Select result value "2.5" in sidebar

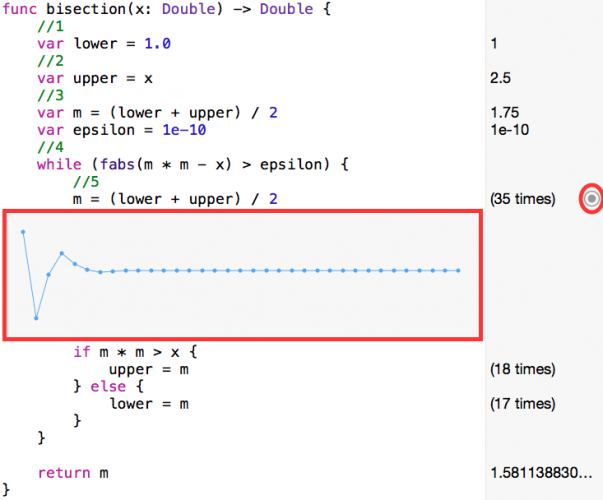(500, 78)
